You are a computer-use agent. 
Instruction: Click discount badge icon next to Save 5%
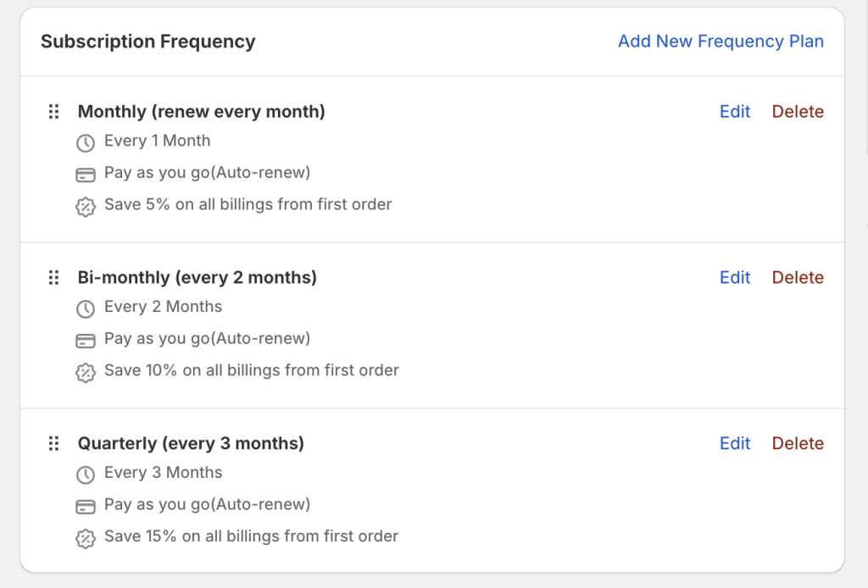[85, 206]
